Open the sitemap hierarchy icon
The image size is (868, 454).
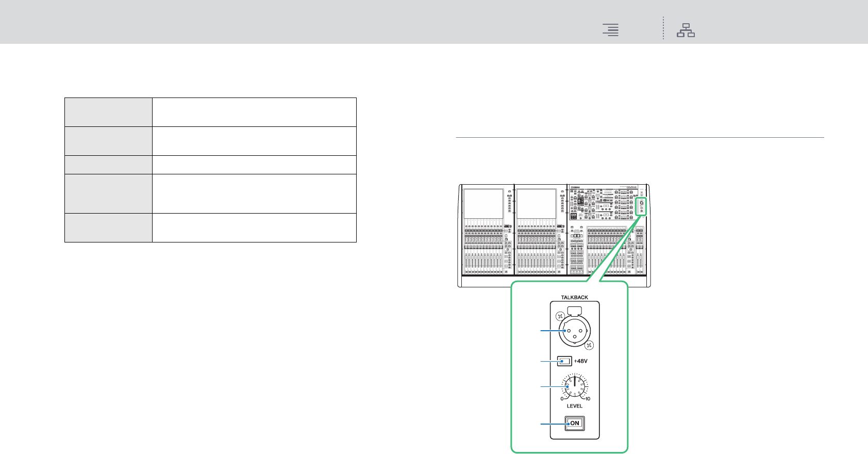(x=686, y=30)
